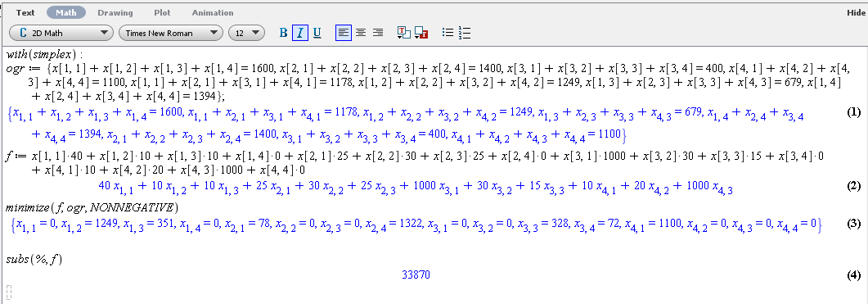
Task: Open the Times New Roman font dropdown
Action: pyautogui.click(x=170, y=33)
